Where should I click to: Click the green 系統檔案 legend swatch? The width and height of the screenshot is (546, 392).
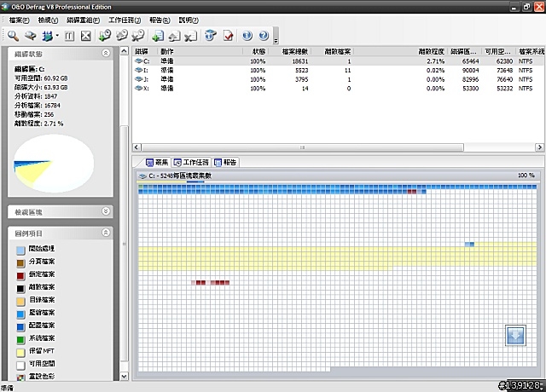click(x=20, y=339)
